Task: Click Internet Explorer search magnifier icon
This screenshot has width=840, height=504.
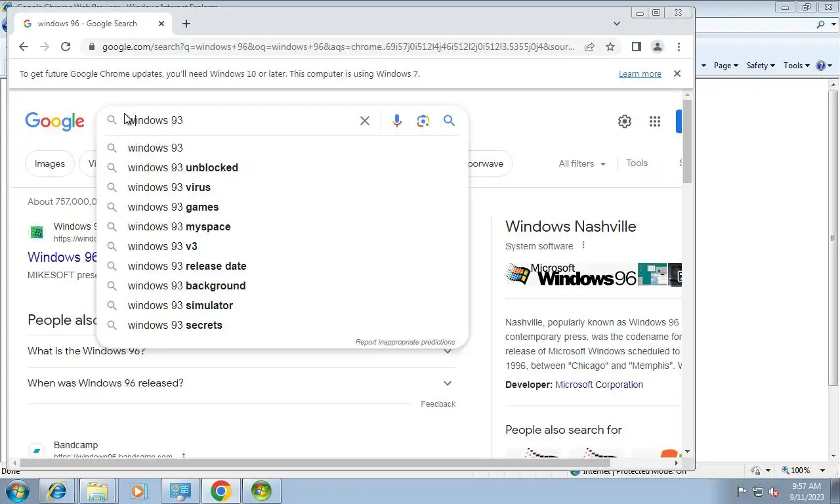Action: coord(820,25)
